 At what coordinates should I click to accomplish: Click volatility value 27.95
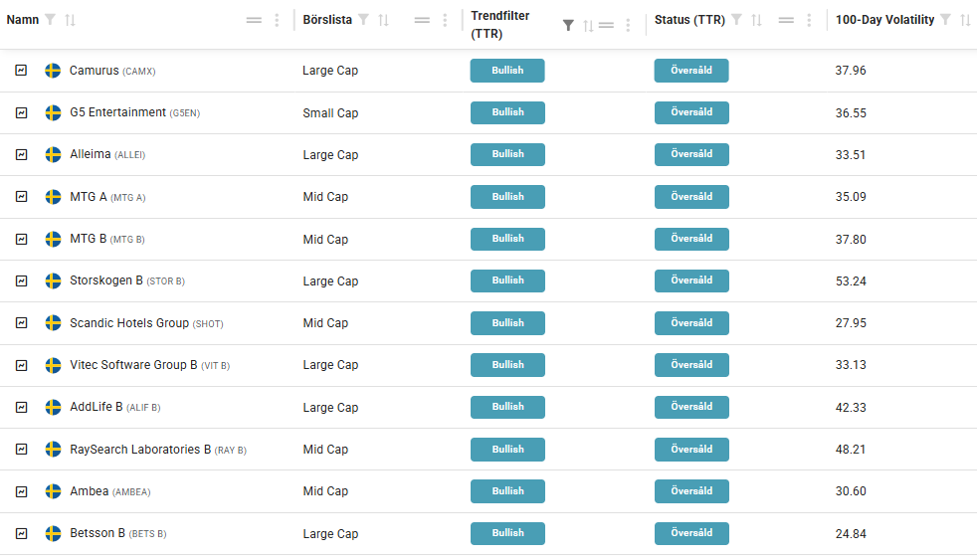851,323
